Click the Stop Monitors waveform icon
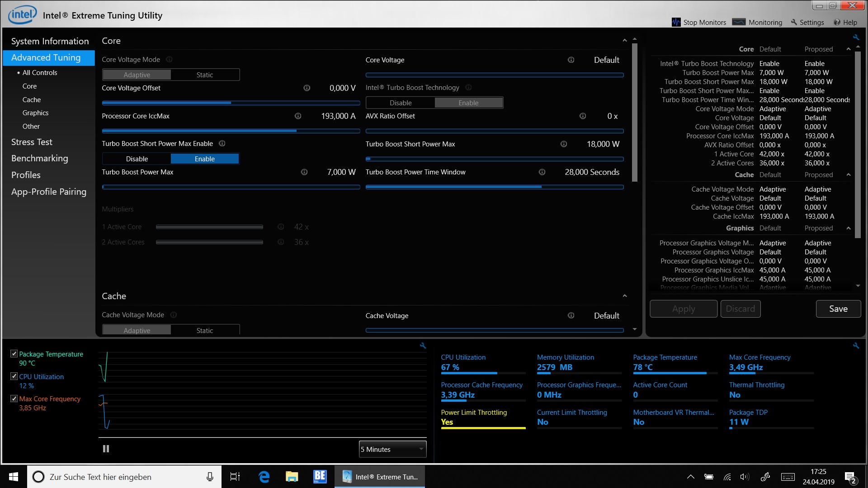Viewport: 868px width, 488px height. tap(676, 22)
